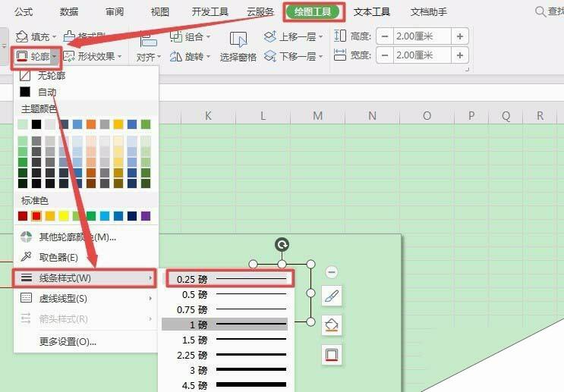Open the 虚线线型(S) submenu

click(86, 298)
